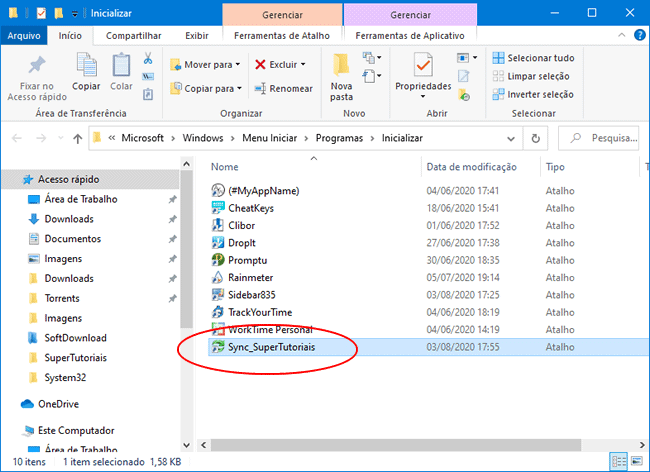The image size is (650, 472).
Task: Open the Mover para dropdown
Action: 208,64
